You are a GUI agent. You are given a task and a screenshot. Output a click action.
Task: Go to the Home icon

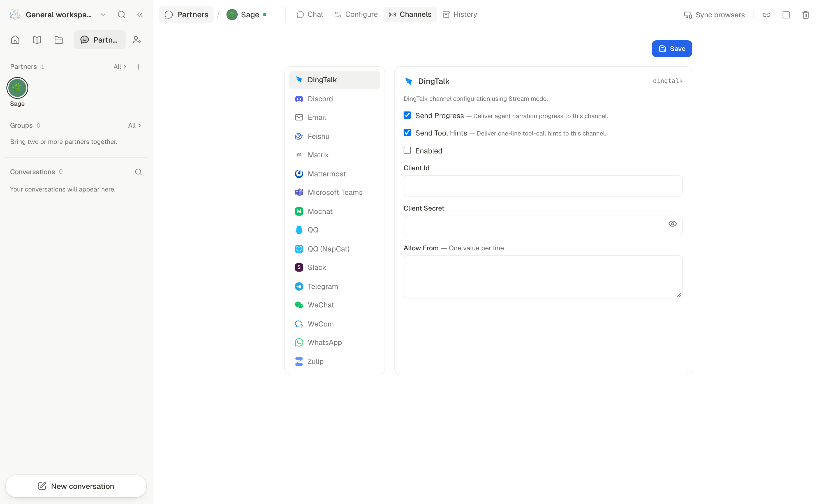click(x=15, y=40)
